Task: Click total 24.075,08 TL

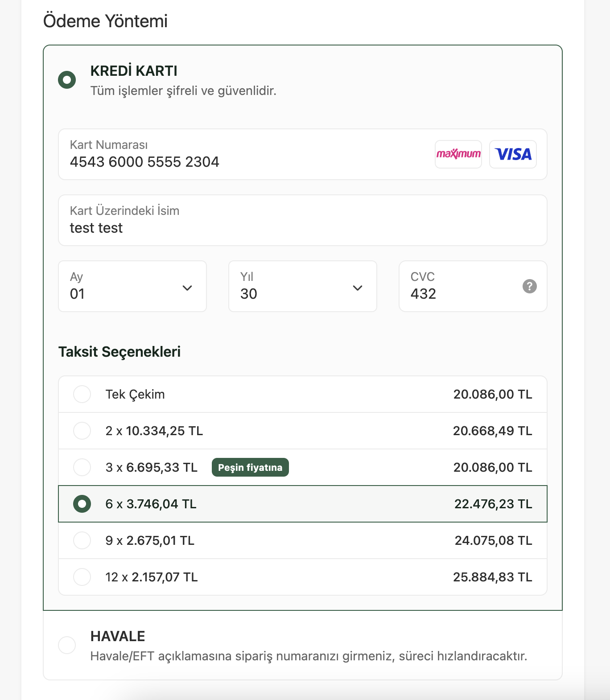Action: (494, 540)
